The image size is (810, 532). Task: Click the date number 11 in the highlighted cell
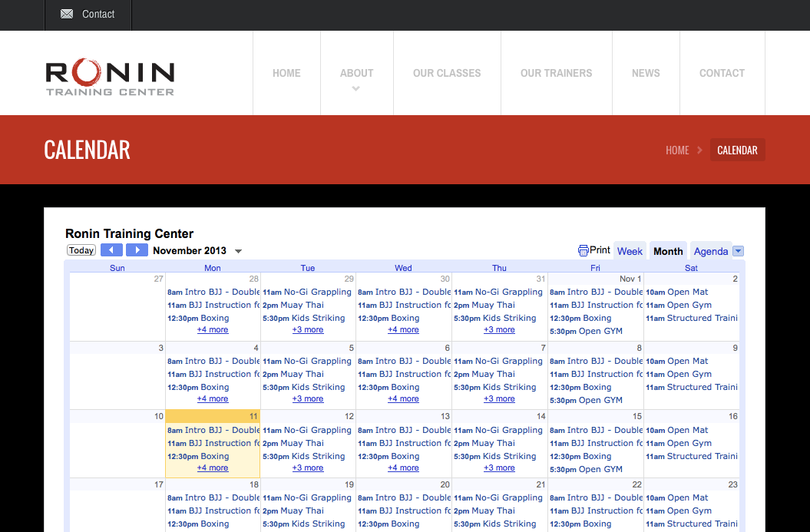[x=253, y=416]
